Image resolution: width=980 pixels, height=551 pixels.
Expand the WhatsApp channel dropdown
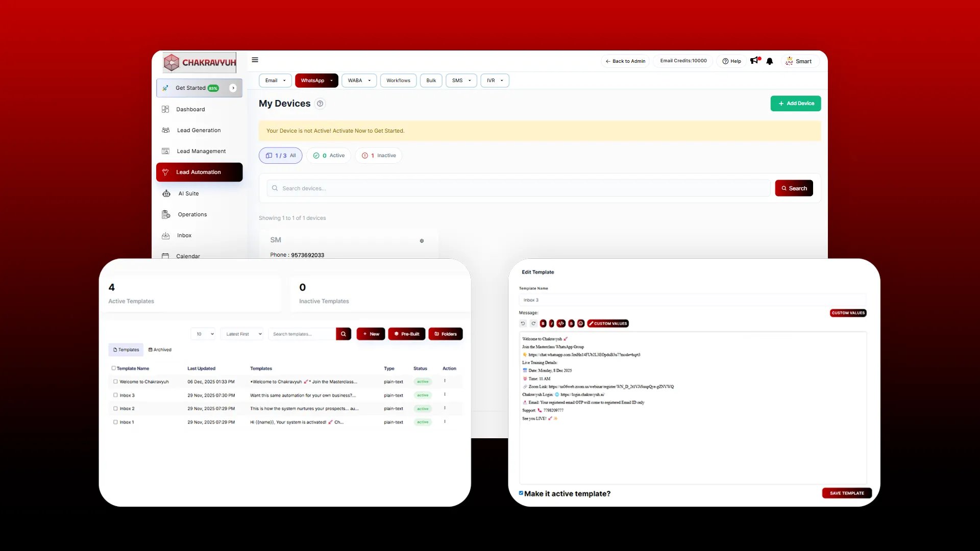point(316,81)
